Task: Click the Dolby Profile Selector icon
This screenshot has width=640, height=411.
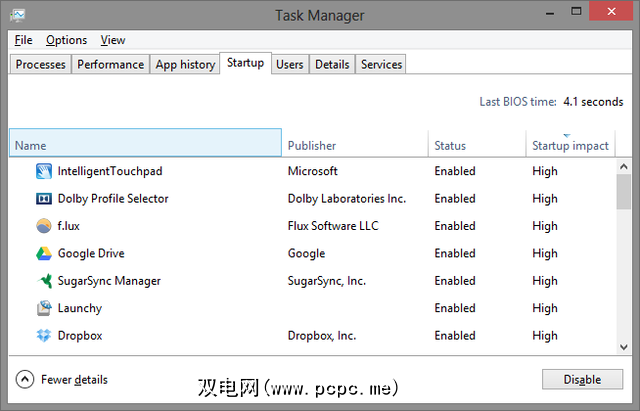Action: 44,199
